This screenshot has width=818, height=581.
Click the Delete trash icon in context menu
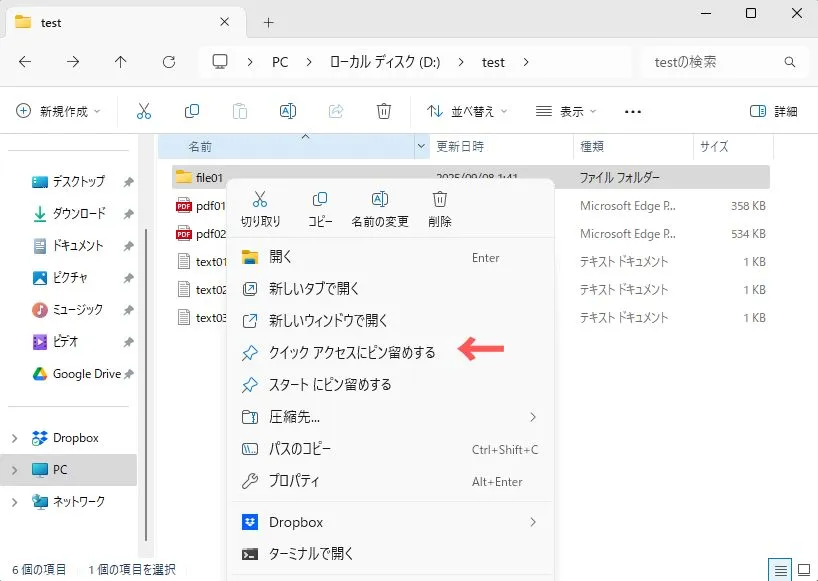coord(439,200)
